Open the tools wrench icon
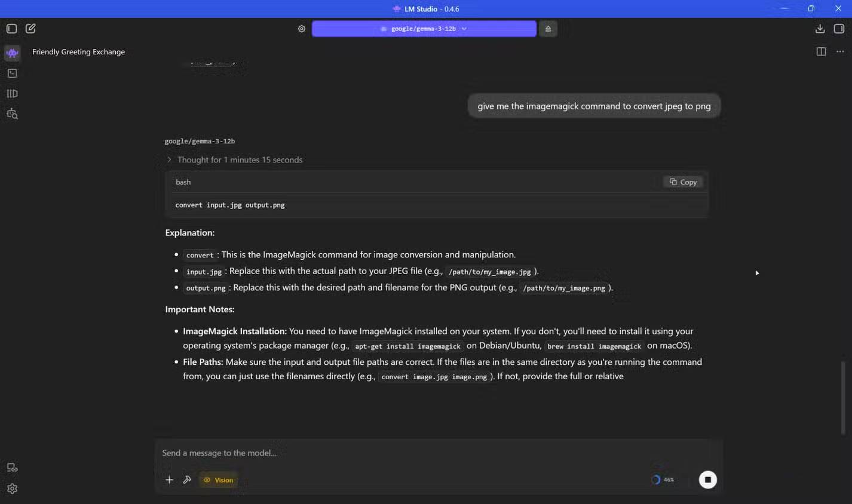 [x=187, y=480]
